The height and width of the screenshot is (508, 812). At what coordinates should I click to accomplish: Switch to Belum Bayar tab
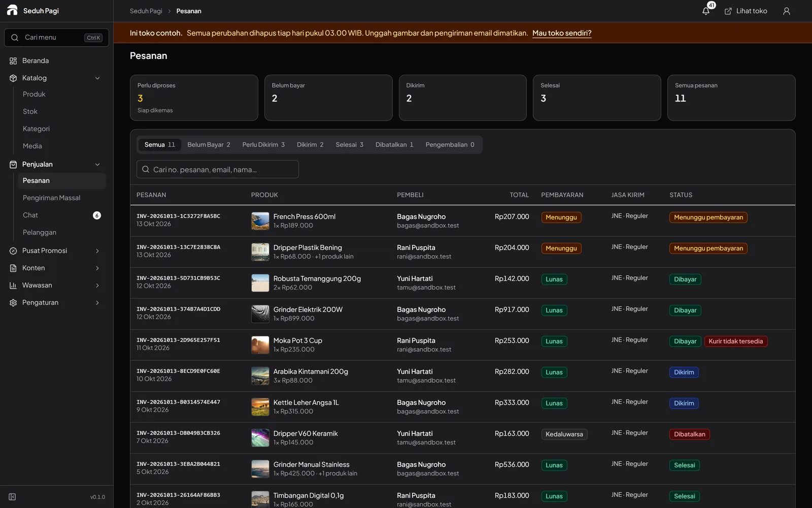(209, 145)
